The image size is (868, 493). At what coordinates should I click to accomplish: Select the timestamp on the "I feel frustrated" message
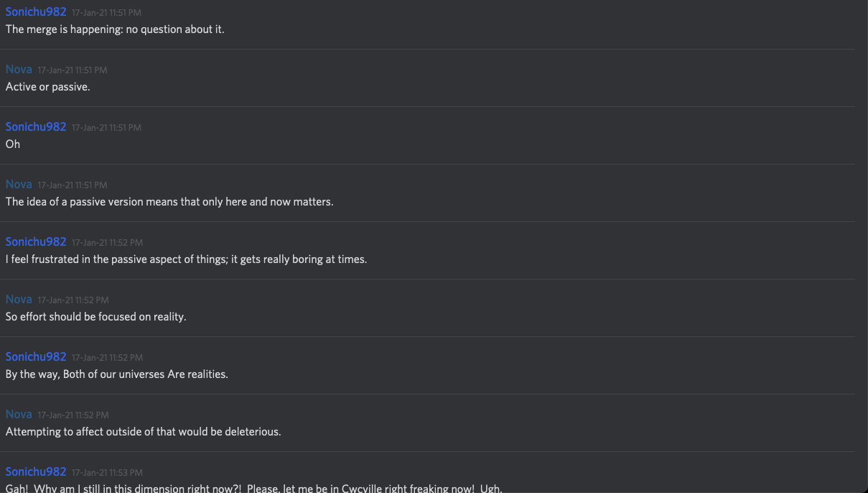[x=107, y=242]
